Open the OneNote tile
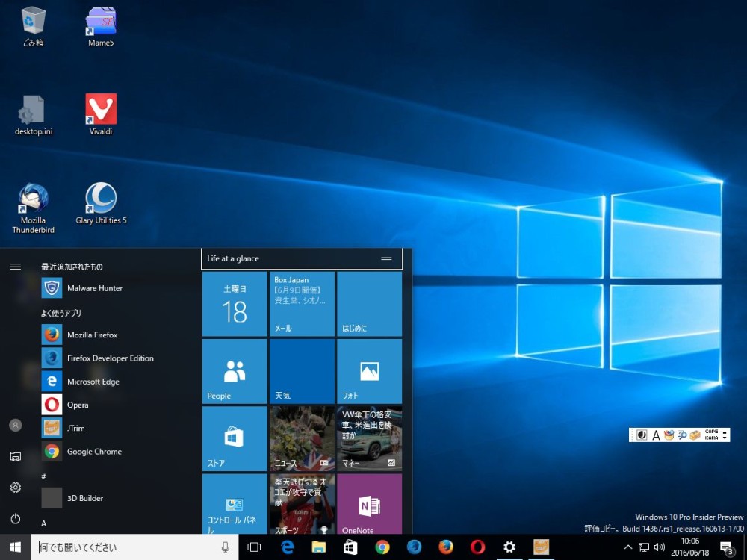The image size is (747, 560). pos(369,505)
